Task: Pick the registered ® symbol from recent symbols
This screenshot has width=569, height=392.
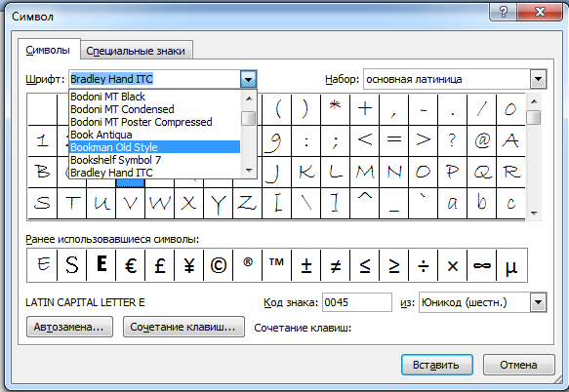Action: (x=248, y=265)
